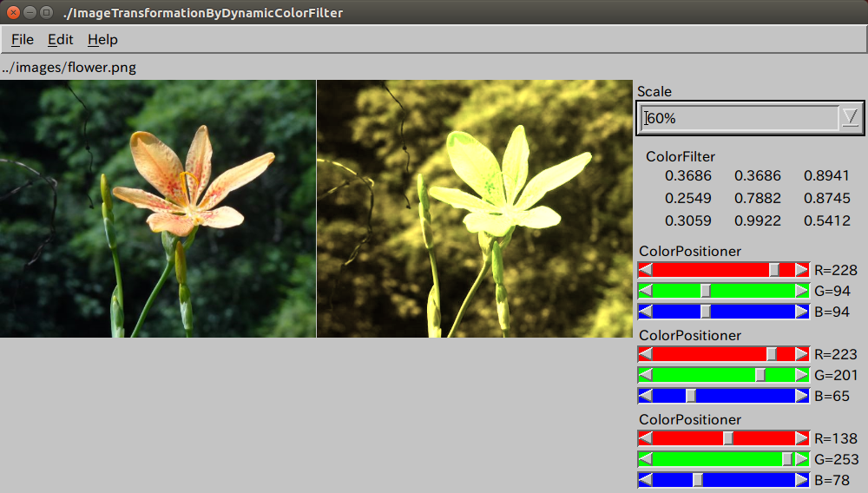
Task: Click right arrow of first blue slider
Action: click(x=801, y=312)
